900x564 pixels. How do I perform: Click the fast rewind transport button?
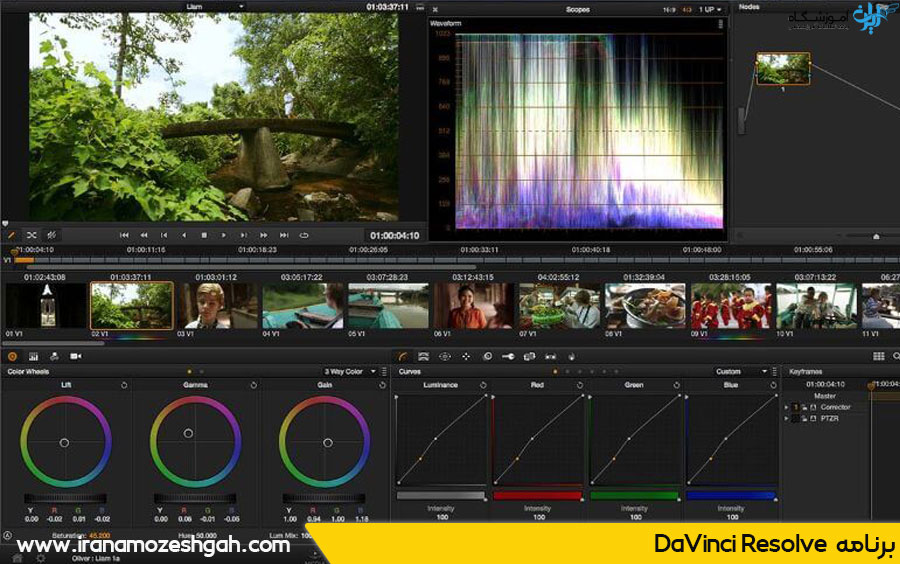pos(144,235)
